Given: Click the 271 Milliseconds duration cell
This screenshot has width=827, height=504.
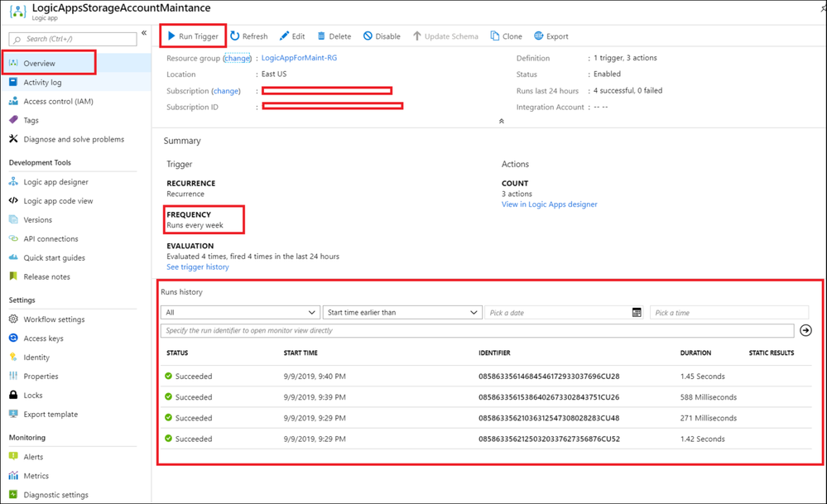Looking at the screenshot, I should [x=709, y=418].
